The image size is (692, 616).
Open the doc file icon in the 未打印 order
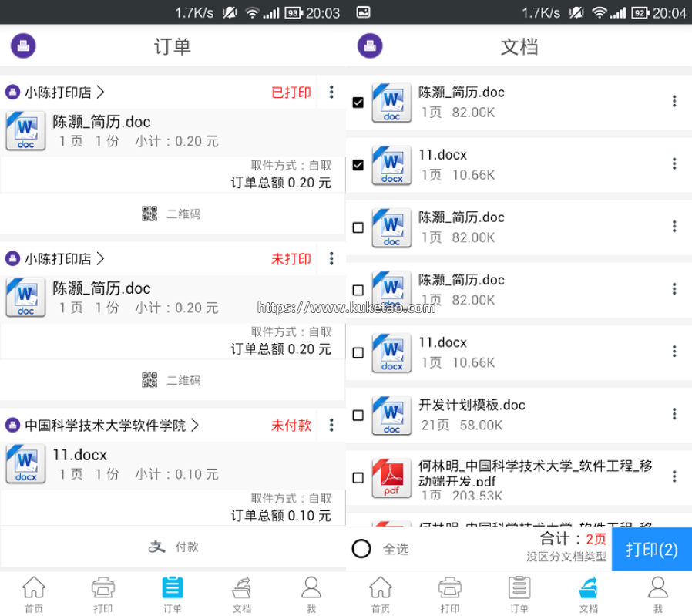click(x=25, y=297)
